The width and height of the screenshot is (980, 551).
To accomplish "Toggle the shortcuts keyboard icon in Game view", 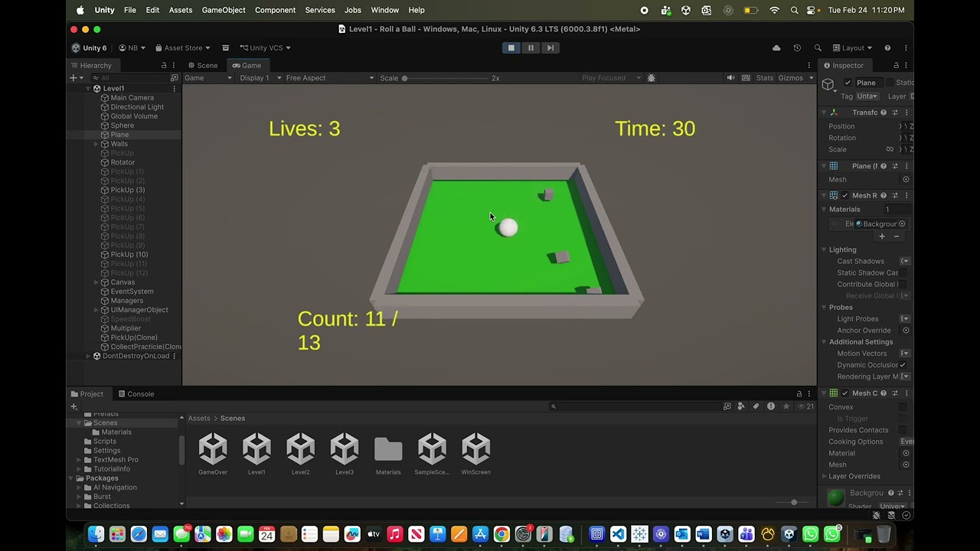I will (746, 78).
